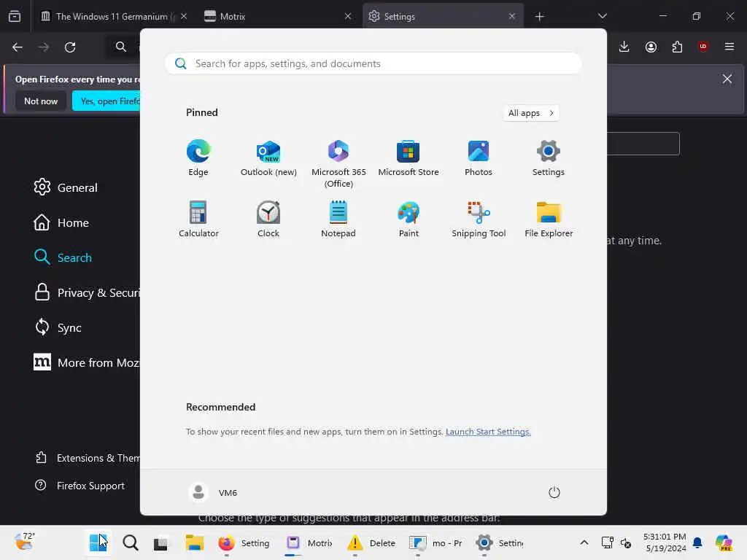Launch Photos app from Start
The height and width of the screenshot is (560, 747).
(x=479, y=158)
